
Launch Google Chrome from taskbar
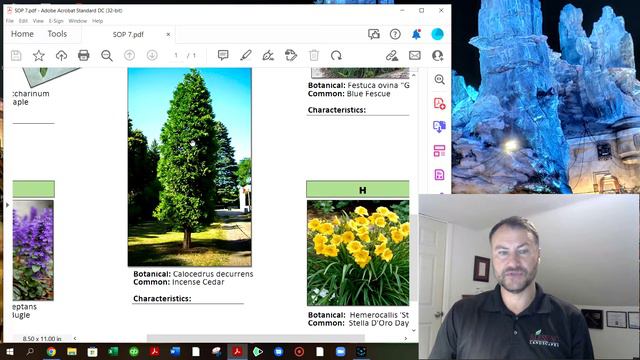point(51,351)
